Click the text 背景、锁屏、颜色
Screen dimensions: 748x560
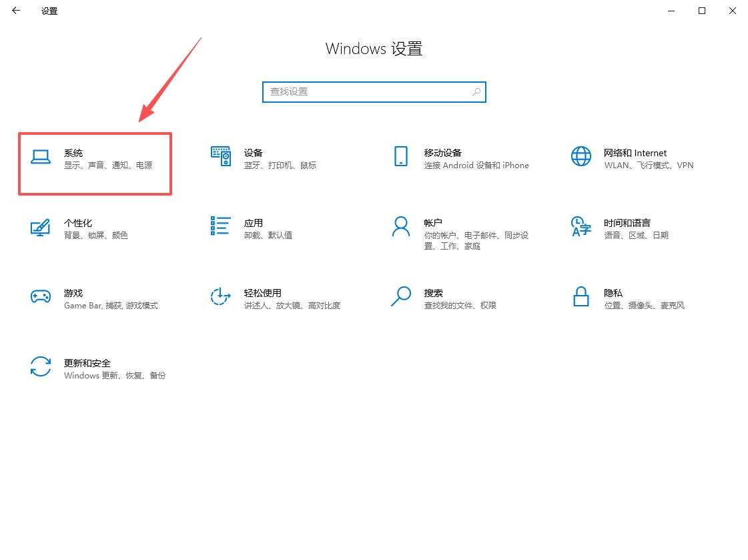[96, 236]
